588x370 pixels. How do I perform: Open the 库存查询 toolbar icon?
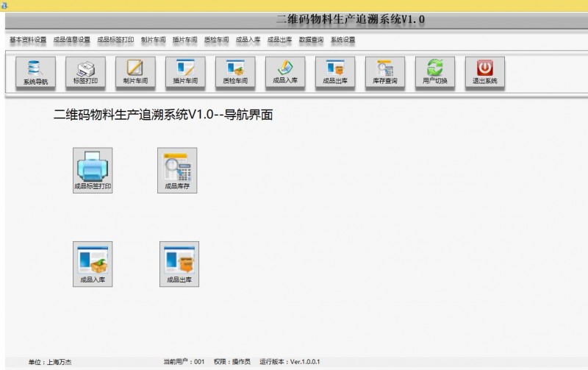coord(385,73)
